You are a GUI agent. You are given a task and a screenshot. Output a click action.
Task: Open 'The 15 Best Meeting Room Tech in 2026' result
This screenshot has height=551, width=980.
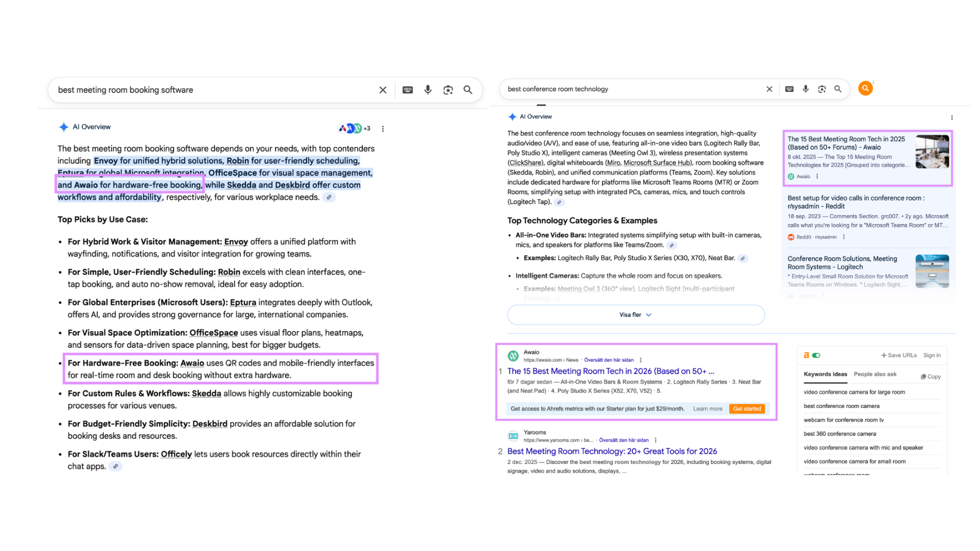pyautogui.click(x=611, y=371)
